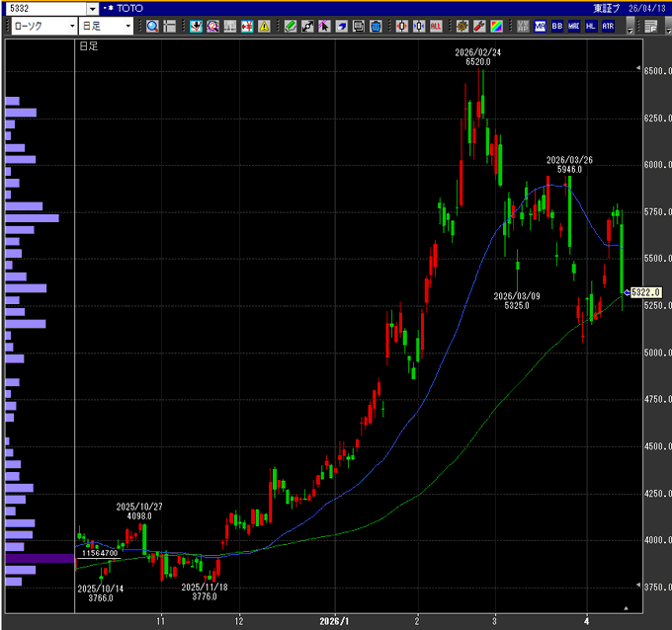The image size is (672, 630).
Task: Toggle the MAE envelope indicator
Action: 574,26
